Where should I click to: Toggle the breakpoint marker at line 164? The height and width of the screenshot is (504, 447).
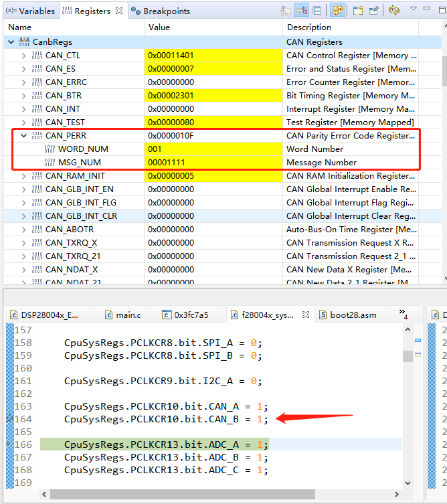coord(9,418)
